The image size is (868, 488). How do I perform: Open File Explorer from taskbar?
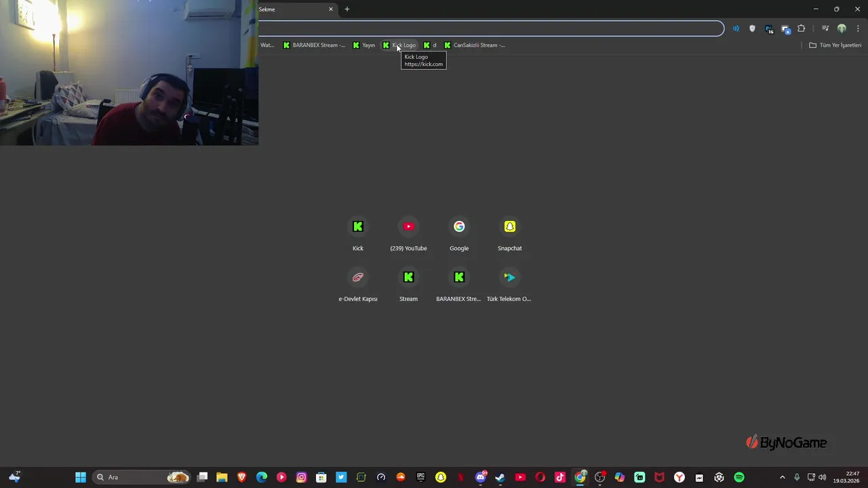[222, 477]
